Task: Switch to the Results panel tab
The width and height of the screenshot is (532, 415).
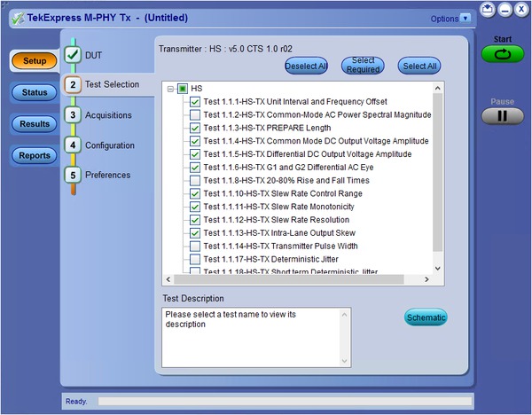Action: pyautogui.click(x=35, y=124)
